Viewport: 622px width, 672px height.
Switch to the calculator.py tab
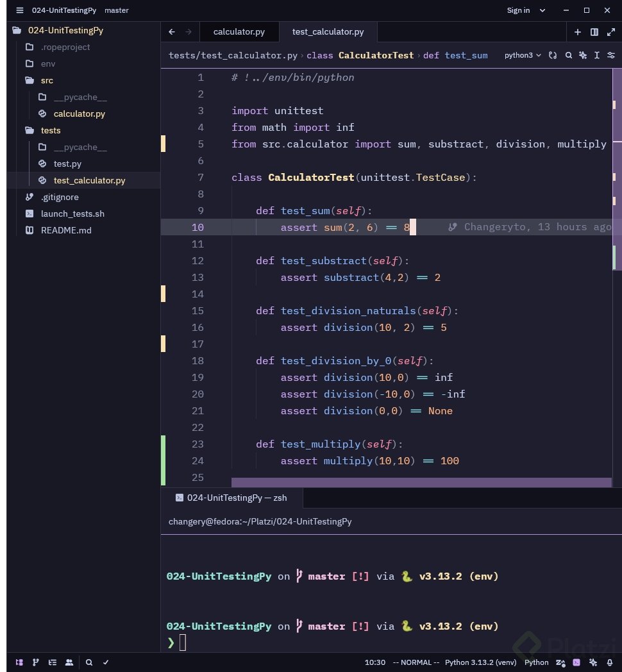[239, 31]
